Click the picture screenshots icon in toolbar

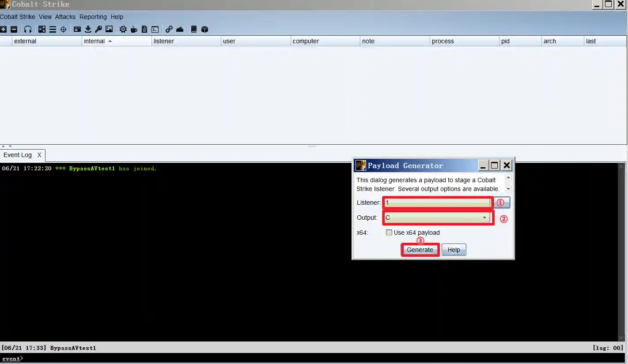[109, 30]
